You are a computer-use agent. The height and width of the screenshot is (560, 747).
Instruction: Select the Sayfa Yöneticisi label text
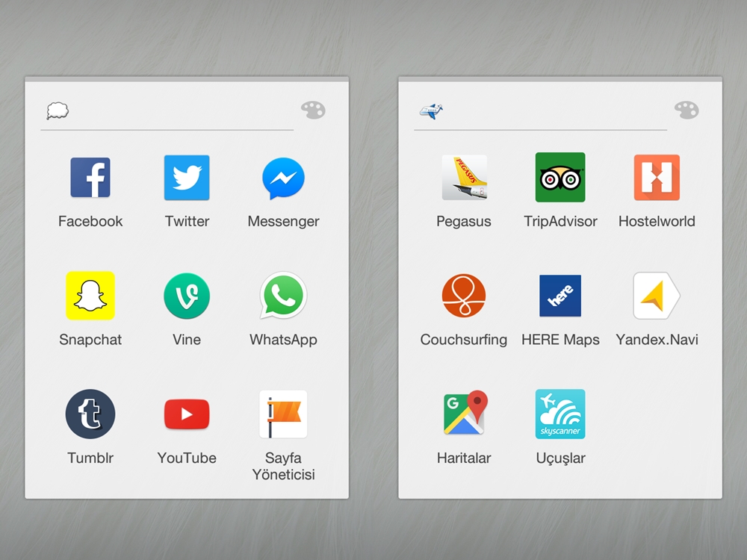tap(283, 466)
